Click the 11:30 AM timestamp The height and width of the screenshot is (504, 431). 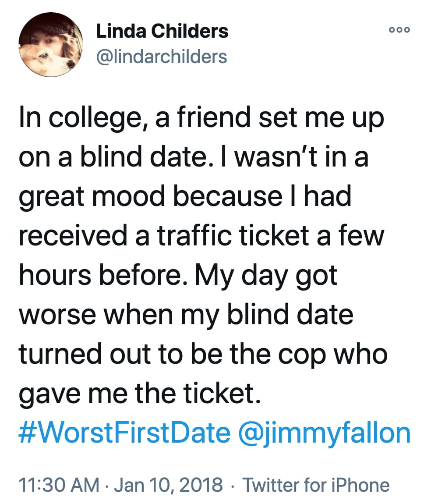[x=59, y=485]
